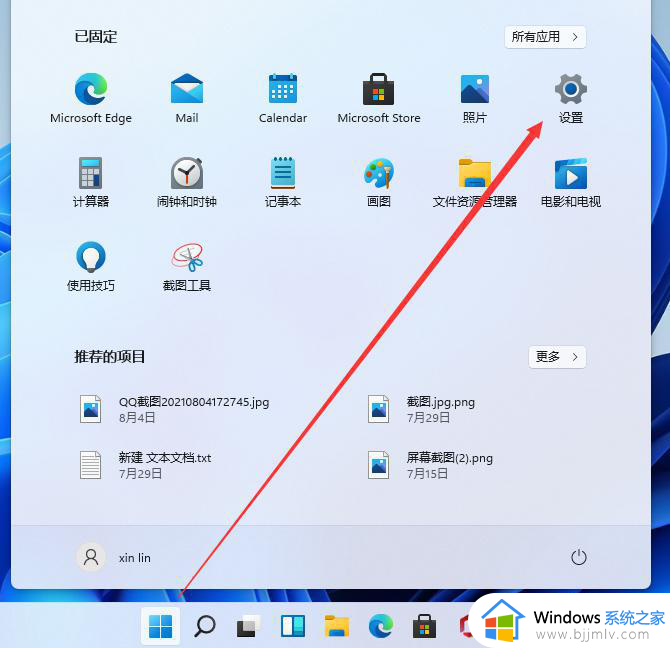The width and height of the screenshot is (670, 648).
Task: Open 屏幕截图(2).png recommended file
Action: point(430,465)
